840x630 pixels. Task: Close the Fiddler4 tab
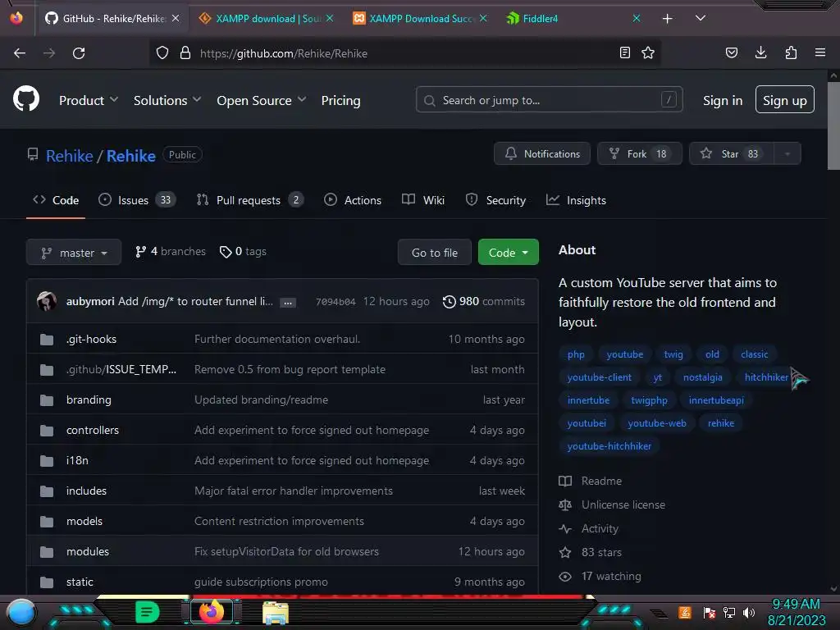(637, 18)
